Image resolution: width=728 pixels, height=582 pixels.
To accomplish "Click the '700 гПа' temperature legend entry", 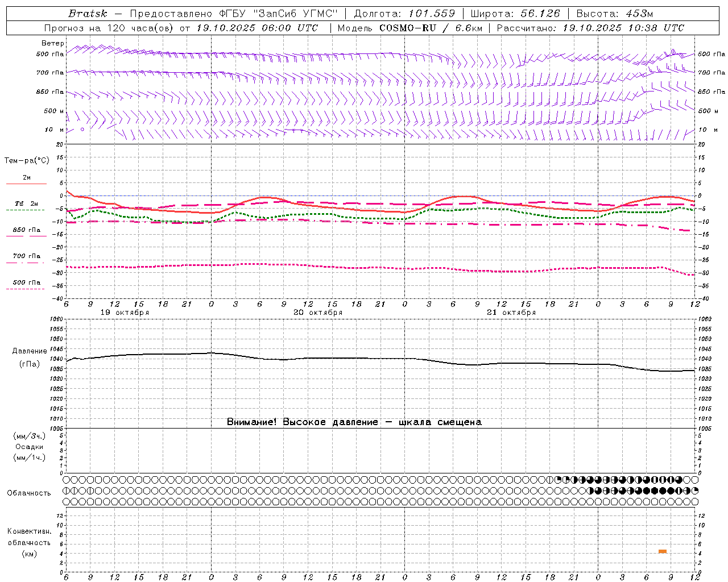I will [27, 256].
